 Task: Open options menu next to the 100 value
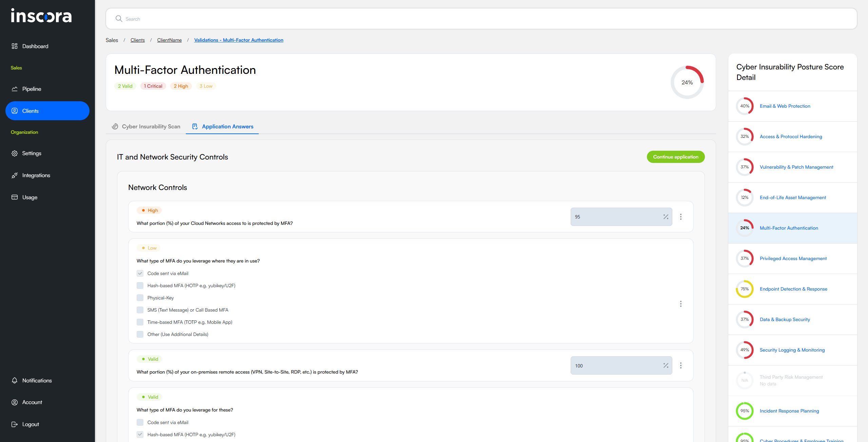[681, 365]
